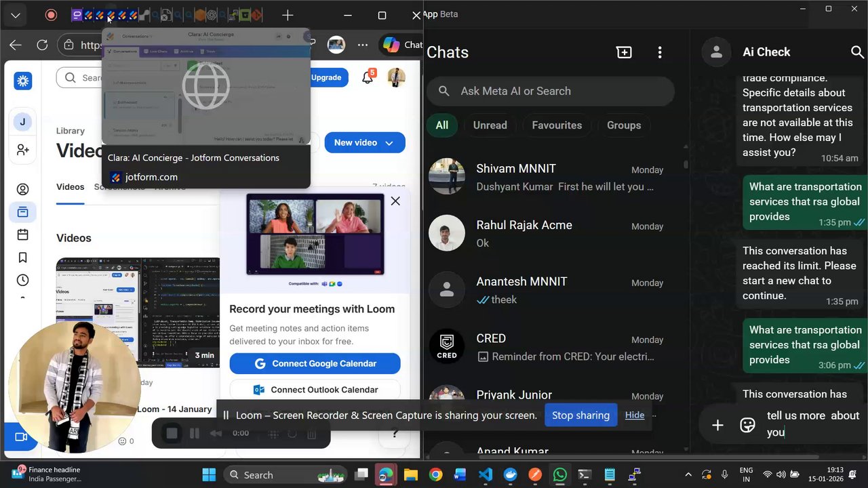
Task: Click the Loom record video camera button
Action: (21, 437)
